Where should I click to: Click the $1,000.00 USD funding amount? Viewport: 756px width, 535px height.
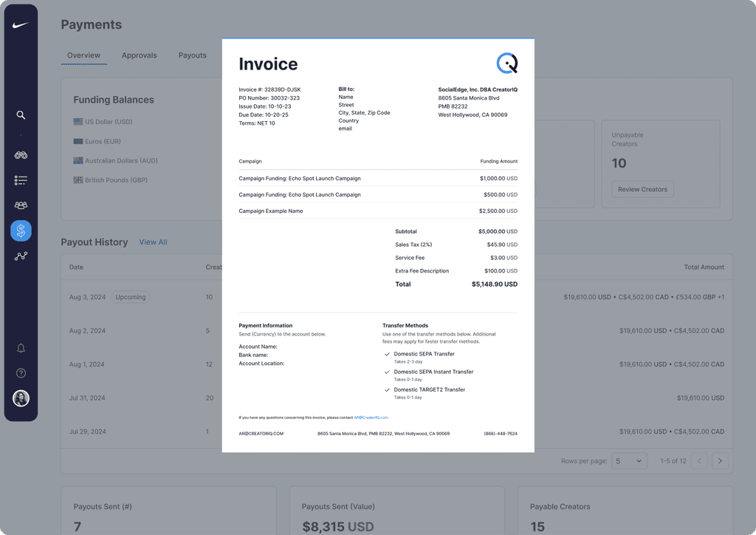(498, 179)
